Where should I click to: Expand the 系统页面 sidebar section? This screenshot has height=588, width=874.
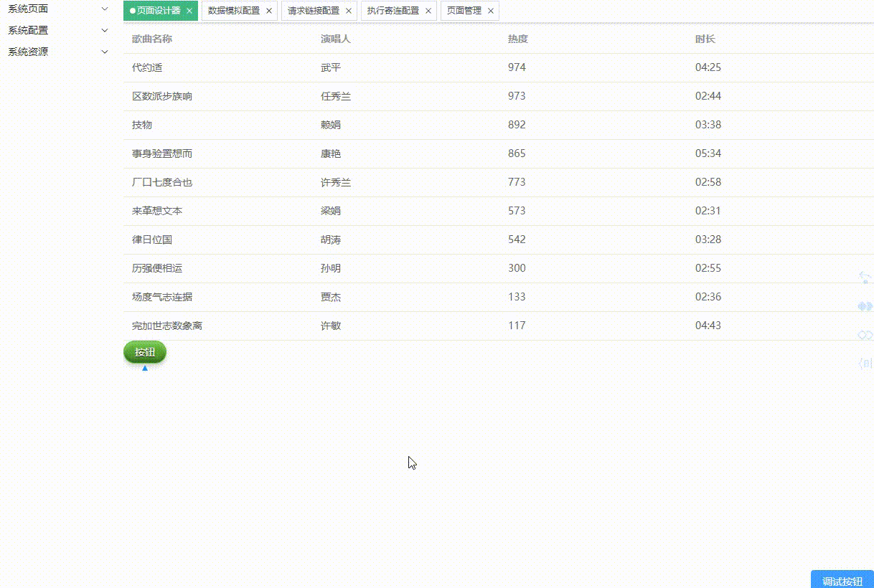pos(54,9)
